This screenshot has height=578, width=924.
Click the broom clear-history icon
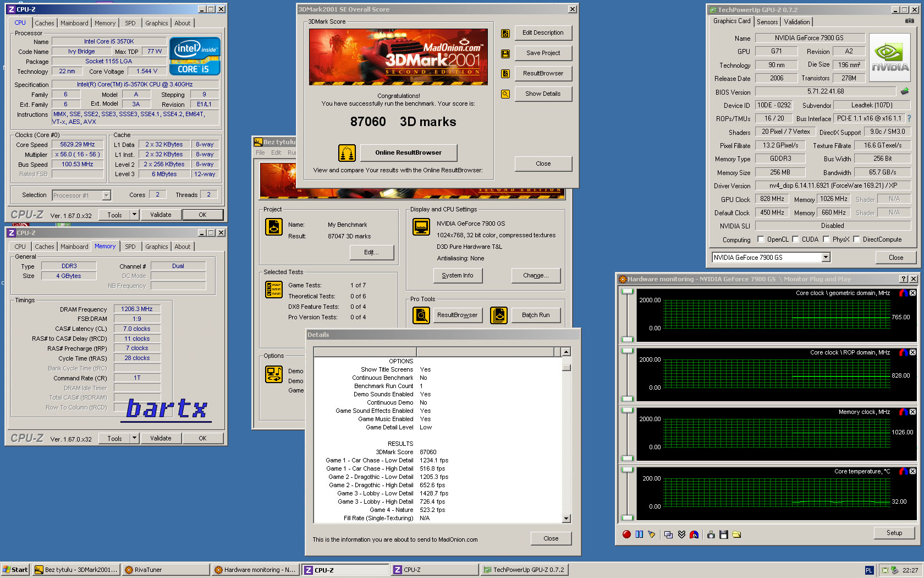pos(652,534)
